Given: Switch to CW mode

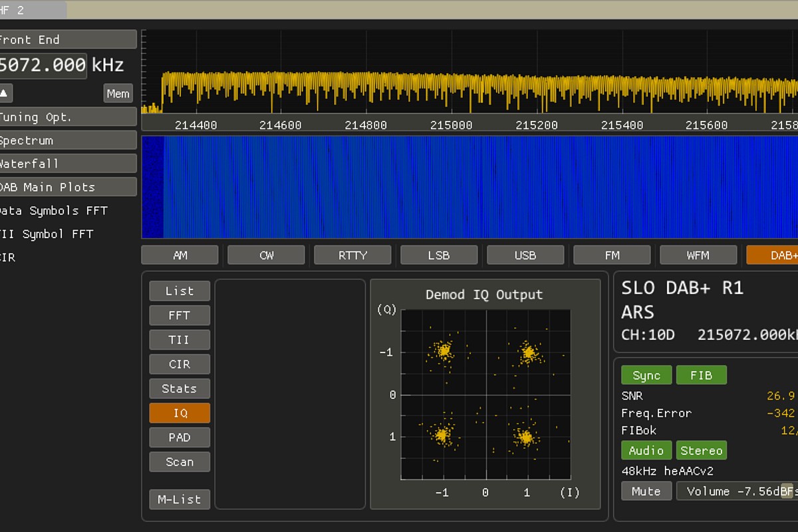Looking at the screenshot, I should (266, 255).
